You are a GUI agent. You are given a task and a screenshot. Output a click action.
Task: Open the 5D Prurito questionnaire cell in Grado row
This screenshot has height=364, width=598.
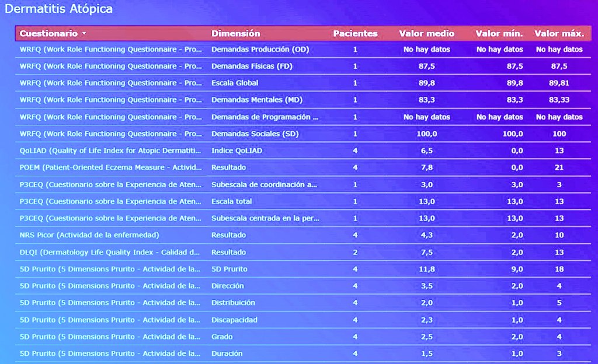[x=110, y=337]
